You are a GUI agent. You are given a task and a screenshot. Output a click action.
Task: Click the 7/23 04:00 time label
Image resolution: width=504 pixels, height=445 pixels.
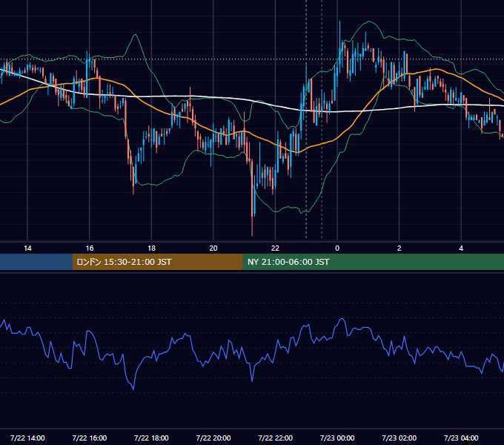[x=461, y=438]
